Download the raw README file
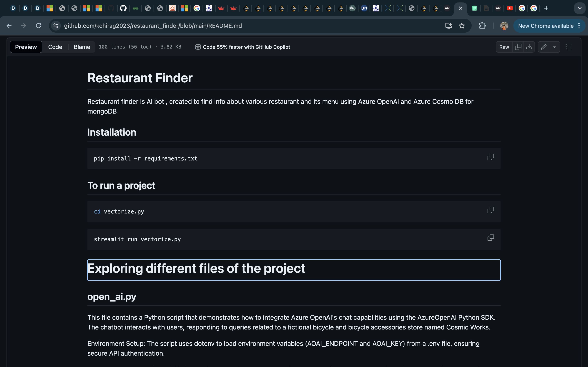The height and width of the screenshot is (367, 588). (x=529, y=47)
